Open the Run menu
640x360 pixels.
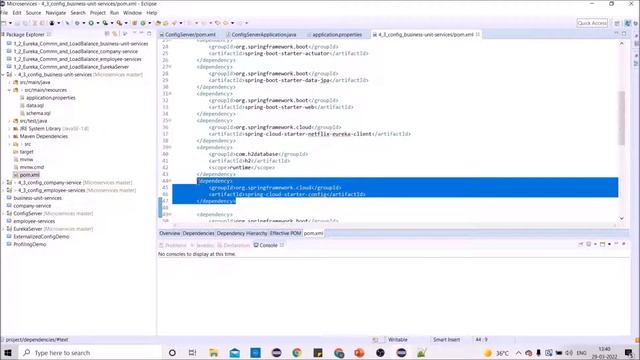pyautogui.click(x=114, y=13)
